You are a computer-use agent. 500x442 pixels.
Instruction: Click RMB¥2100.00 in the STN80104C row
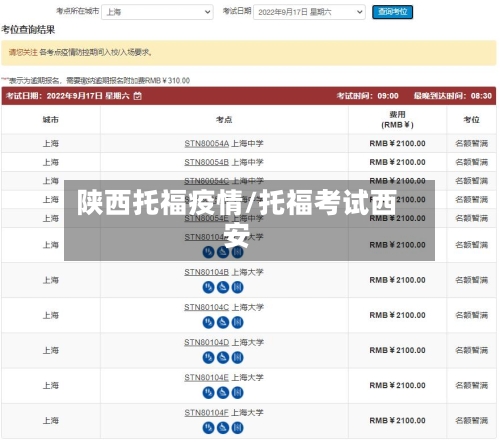(397, 315)
